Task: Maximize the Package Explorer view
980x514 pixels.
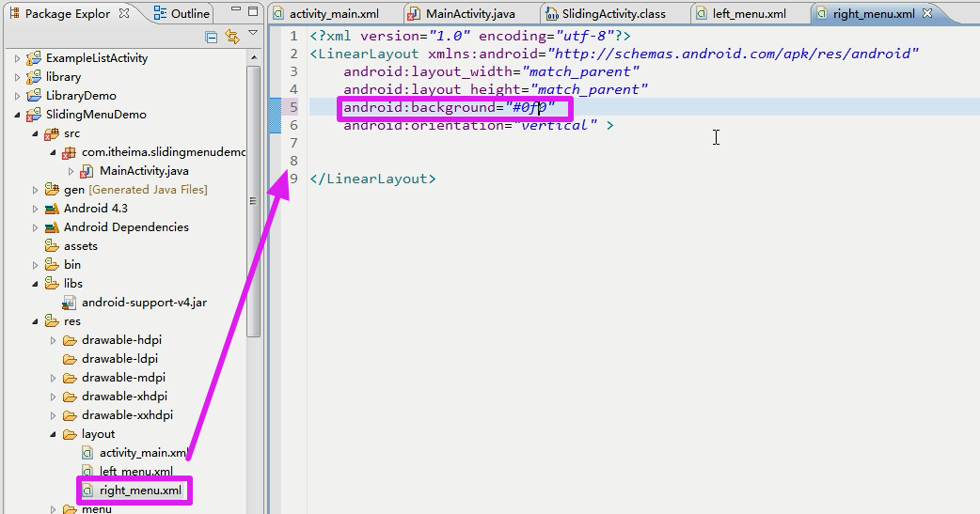Action: coord(253,11)
